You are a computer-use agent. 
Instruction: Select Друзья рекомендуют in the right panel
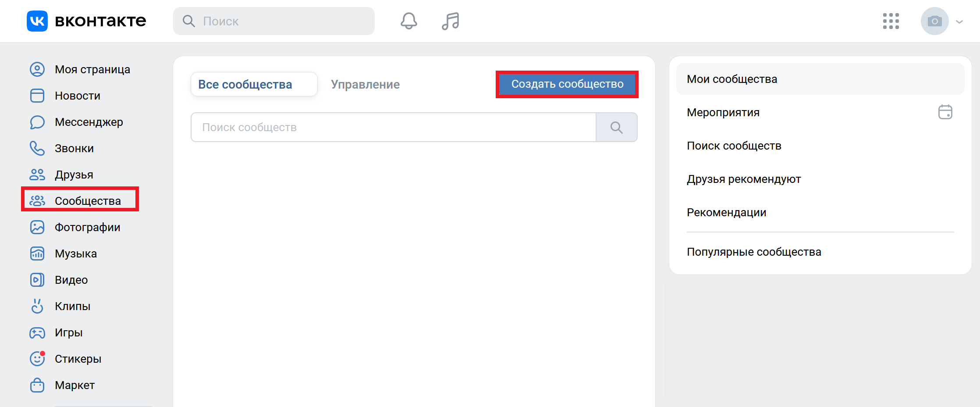click(x=744, y=179)
